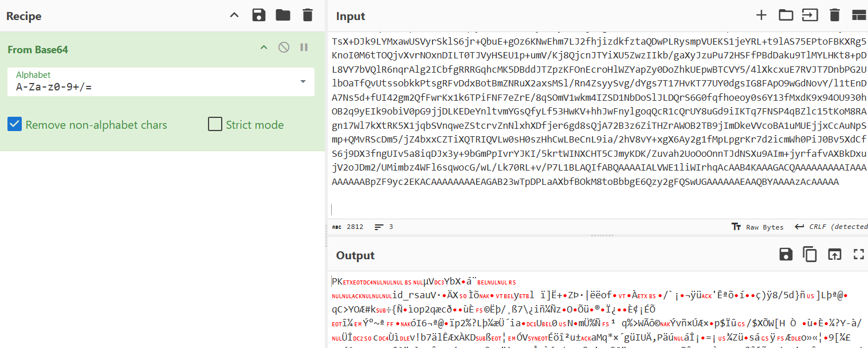Enable Strict mode checkbox
The height and width of the screenshot is (348, 868).
[x=215, y=124]
